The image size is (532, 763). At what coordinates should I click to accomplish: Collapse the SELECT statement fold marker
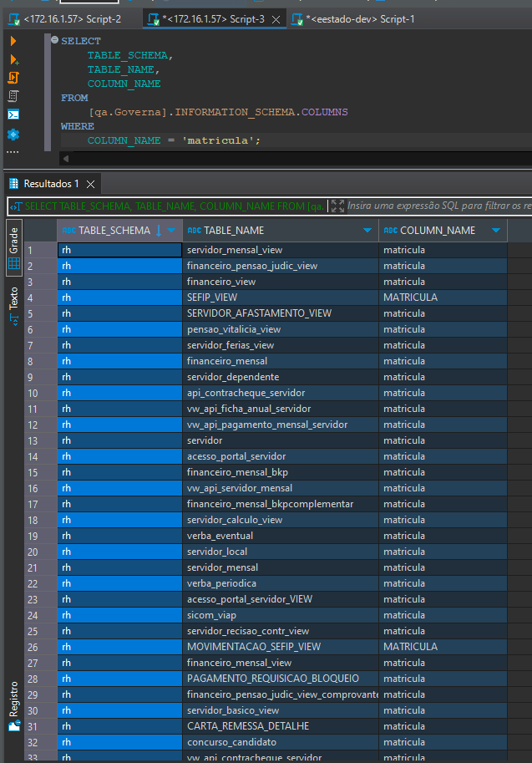[54, 40]
